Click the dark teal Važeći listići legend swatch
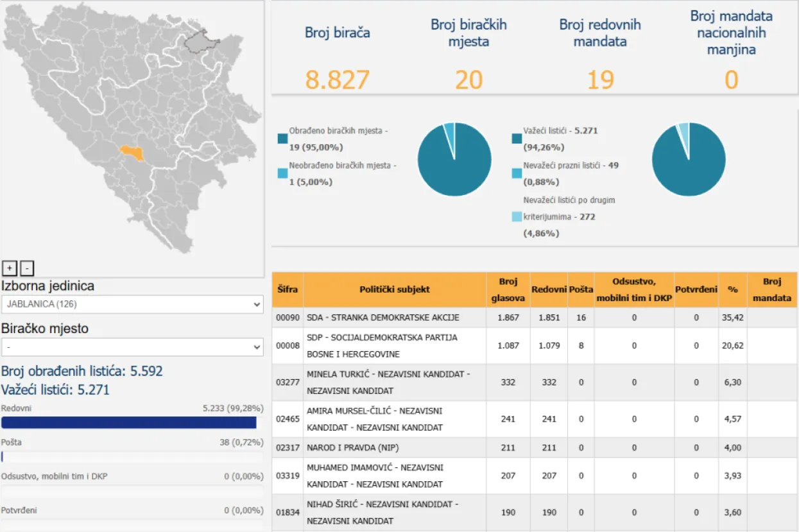The image size is (799, 532). 517,139
